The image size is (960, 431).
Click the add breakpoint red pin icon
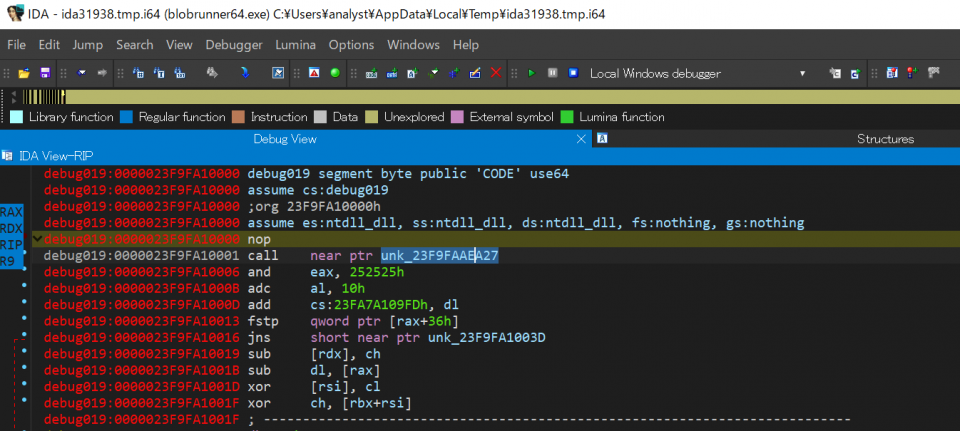[913, 73]
